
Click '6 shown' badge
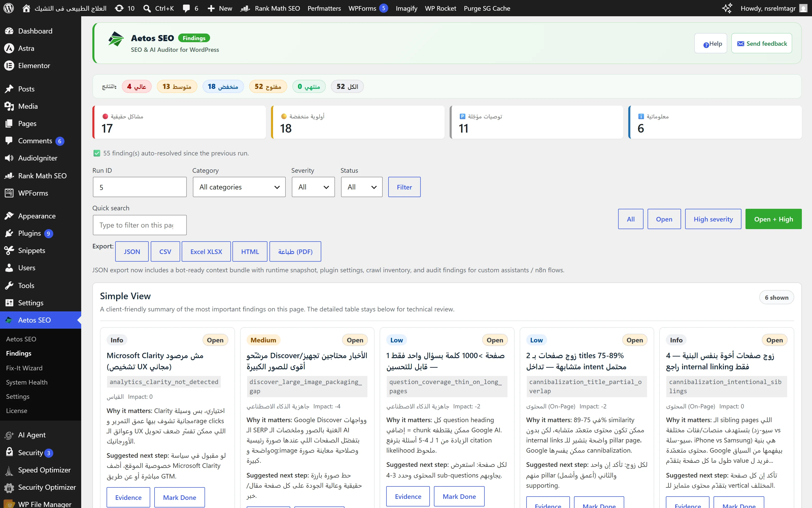click(776, 297)
